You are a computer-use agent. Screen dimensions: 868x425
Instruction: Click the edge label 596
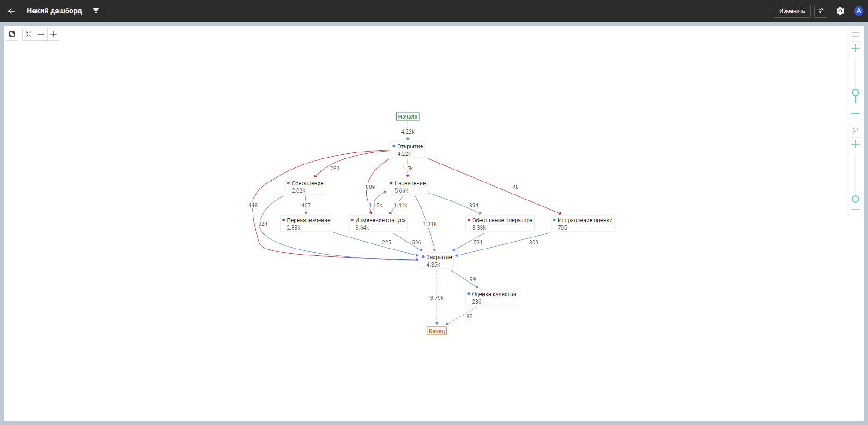tap(416, 243)
